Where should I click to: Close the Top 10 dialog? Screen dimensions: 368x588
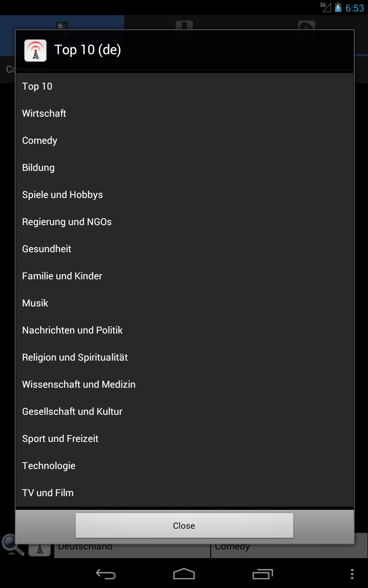coord(184,526)
